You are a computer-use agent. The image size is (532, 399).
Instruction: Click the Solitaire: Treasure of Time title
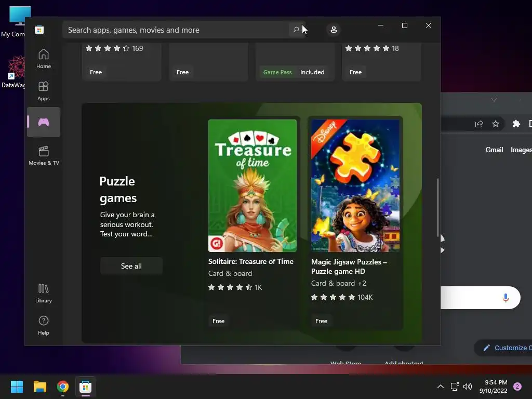pos(251,262)
